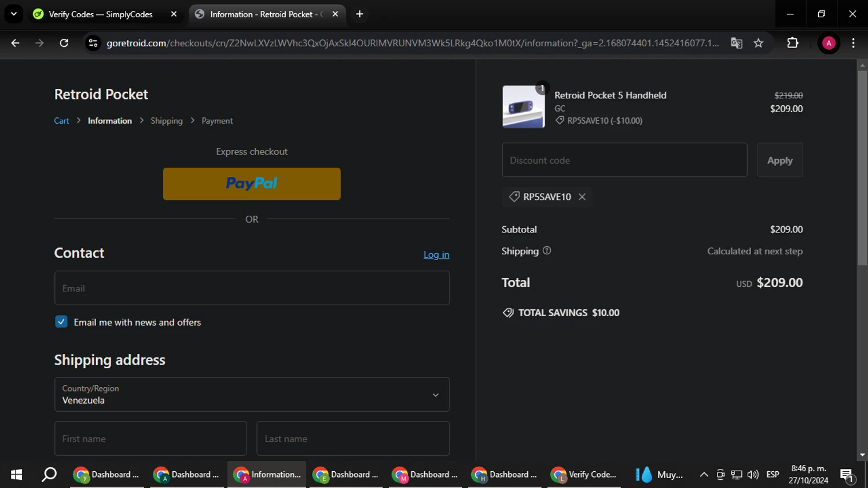Open the weather widget on the taskbar
The image size is (868, 488).
[660, 475]
